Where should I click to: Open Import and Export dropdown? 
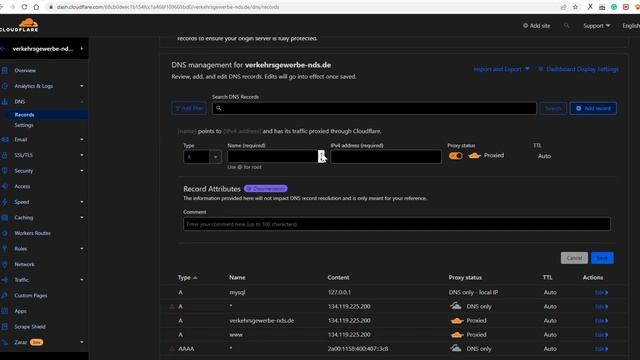501,69
